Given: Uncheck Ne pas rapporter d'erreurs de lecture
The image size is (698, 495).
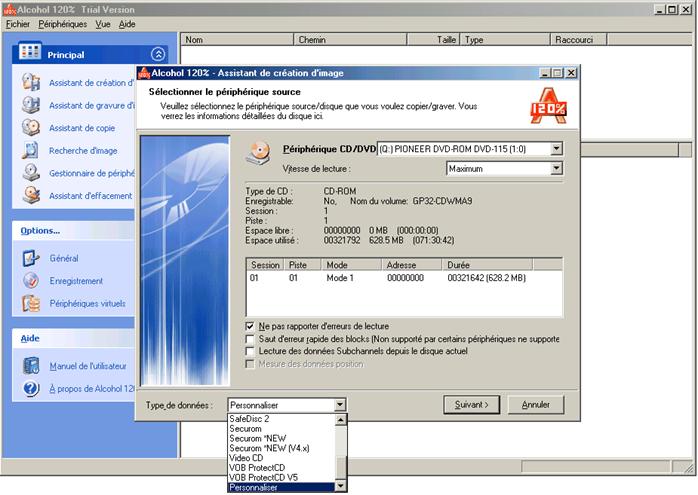Looking at the screenshot, I should (250, 326).
